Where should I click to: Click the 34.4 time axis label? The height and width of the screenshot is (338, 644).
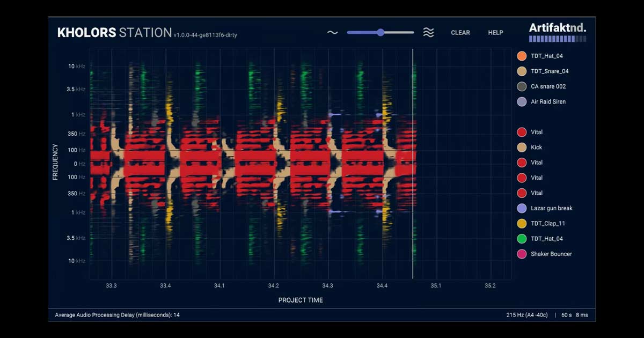(382, 286)
